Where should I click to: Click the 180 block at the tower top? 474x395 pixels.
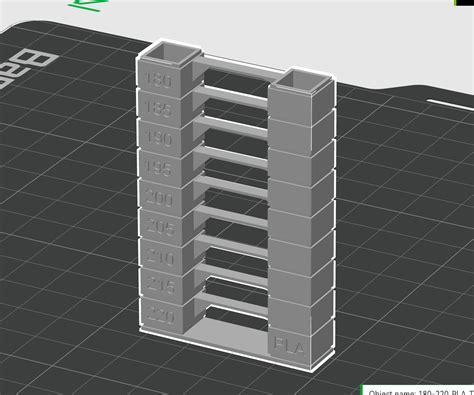pos(160,79)
